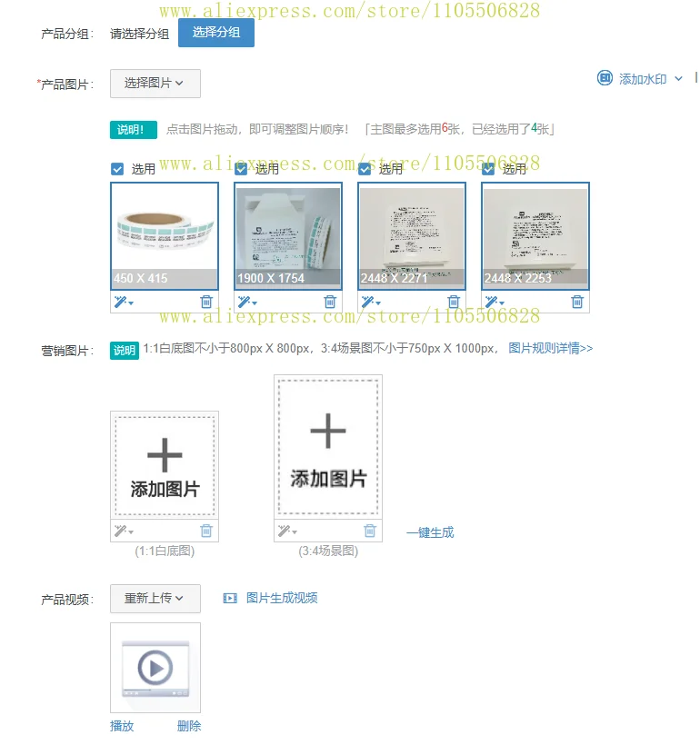Select the 2448 X 2253 product thumbnail
The height and width of the screenshot is (745, 700).
click(535, 236)
